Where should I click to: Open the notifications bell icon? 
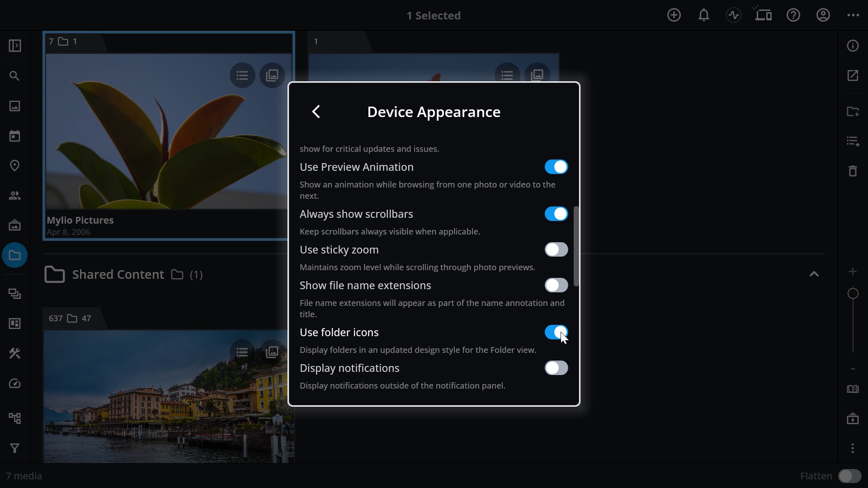point(703,15)
